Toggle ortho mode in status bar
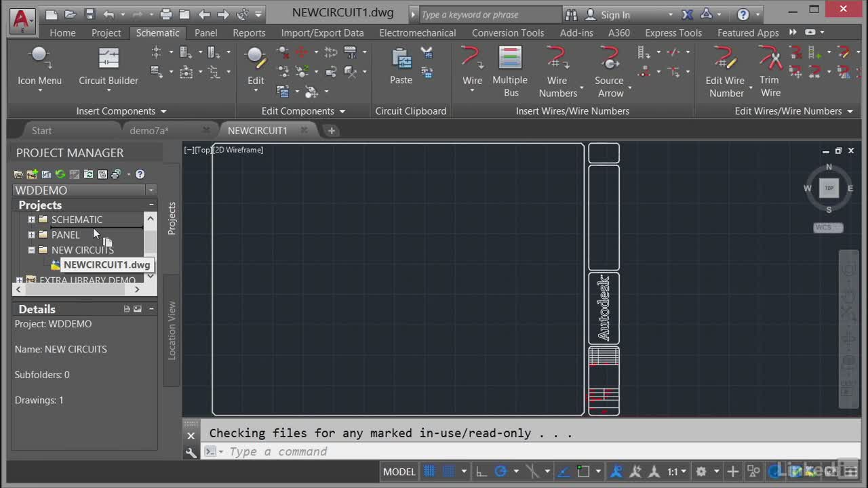This screenshot has height=488, width=868. tap(481, 472)
